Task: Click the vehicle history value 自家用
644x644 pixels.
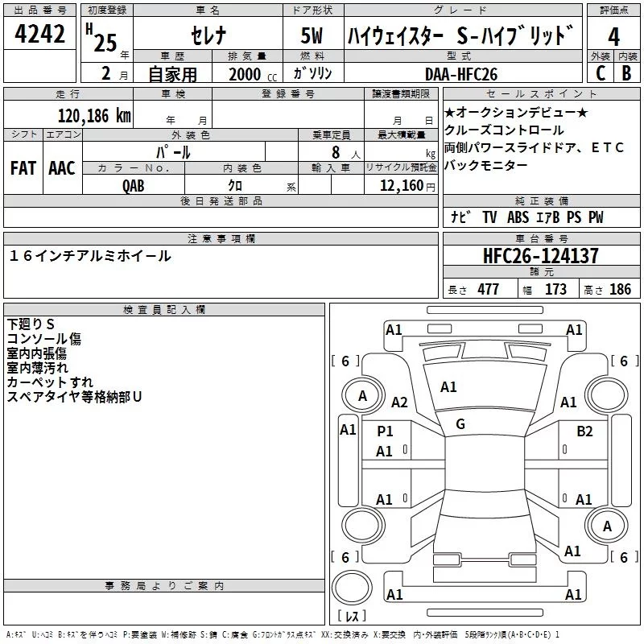Action: [x=172, y=74]
